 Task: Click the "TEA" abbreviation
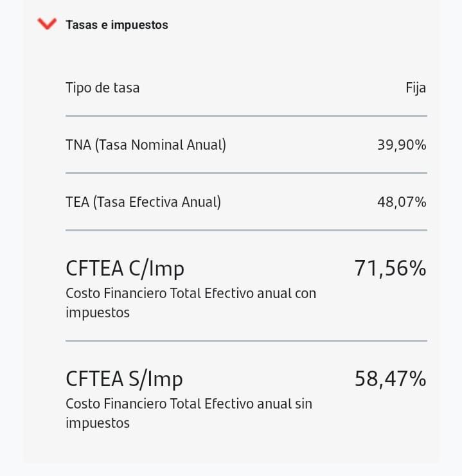pyautogui.click(x=78, y=202)
